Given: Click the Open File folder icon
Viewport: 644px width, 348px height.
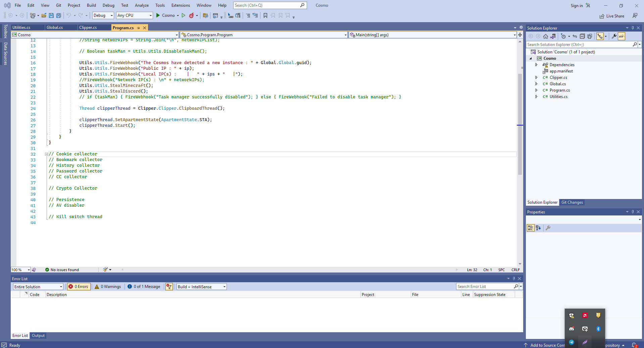Looking at the screenshot, I should point(44,15).
